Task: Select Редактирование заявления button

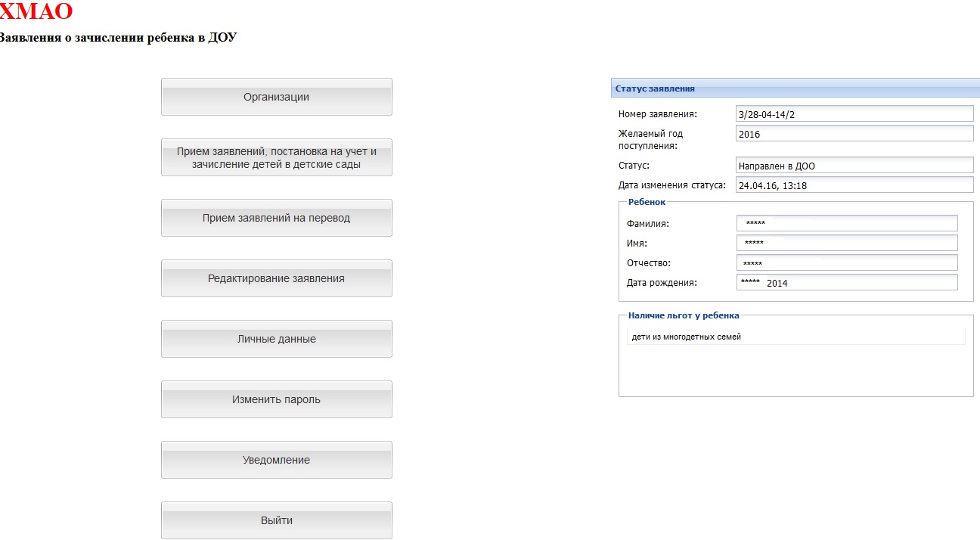Action: click(276, 278)
